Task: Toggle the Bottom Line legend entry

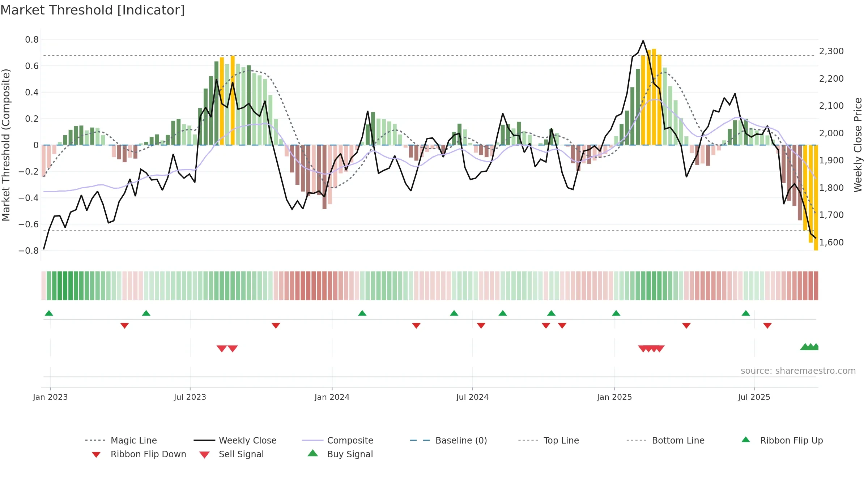Action: coord(665,440)
